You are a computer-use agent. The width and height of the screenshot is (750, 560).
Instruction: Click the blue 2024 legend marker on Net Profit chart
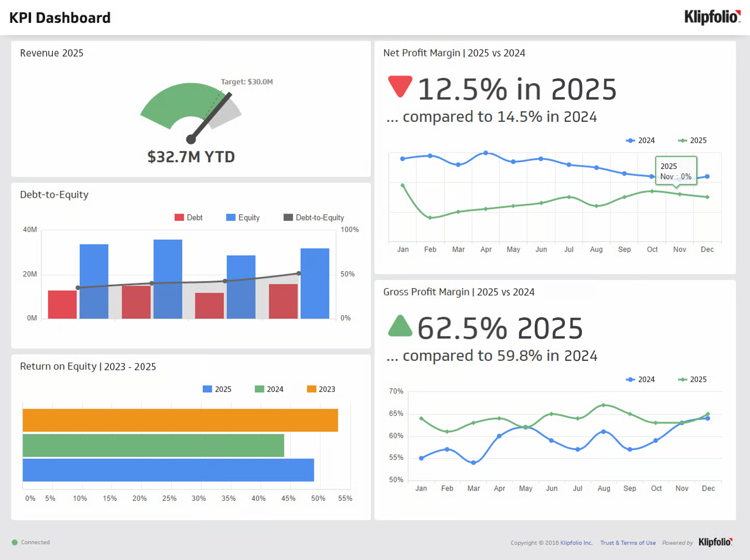tap(630, 140)
